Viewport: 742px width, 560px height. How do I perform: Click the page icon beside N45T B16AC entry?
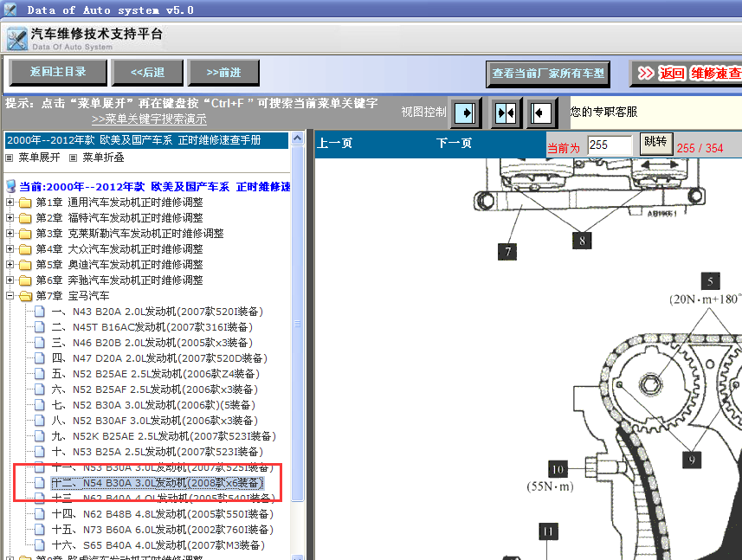pos(40,327)
